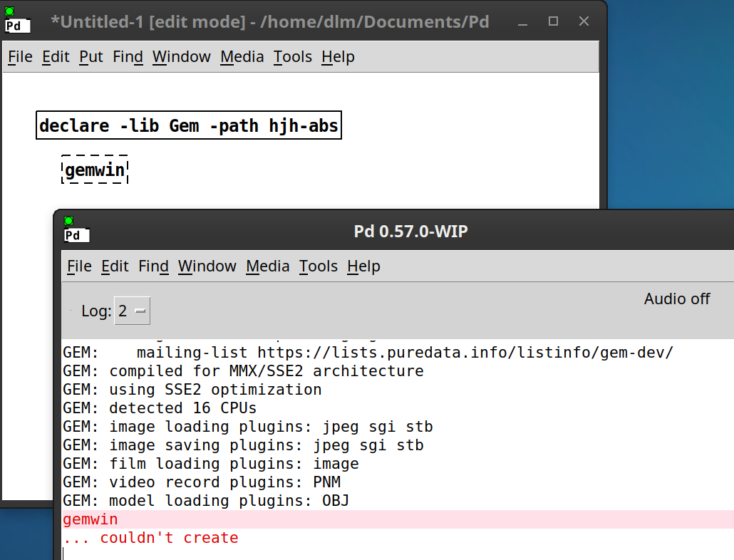
Task: Maximize the Untitled-1 patch window
Action: tap(553, 21)
